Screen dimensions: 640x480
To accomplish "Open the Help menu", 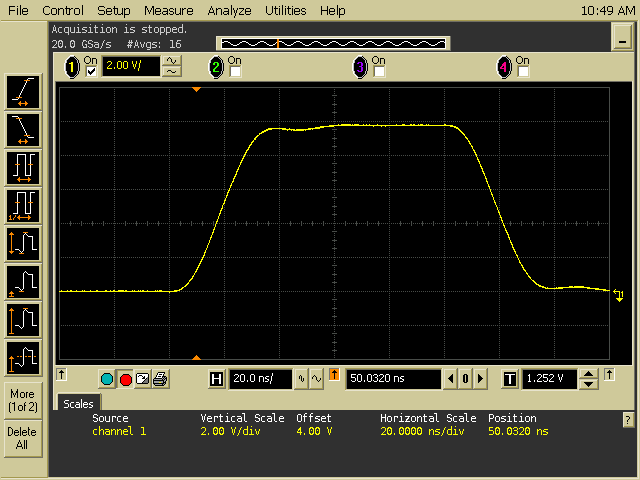I will click(333, 10).
